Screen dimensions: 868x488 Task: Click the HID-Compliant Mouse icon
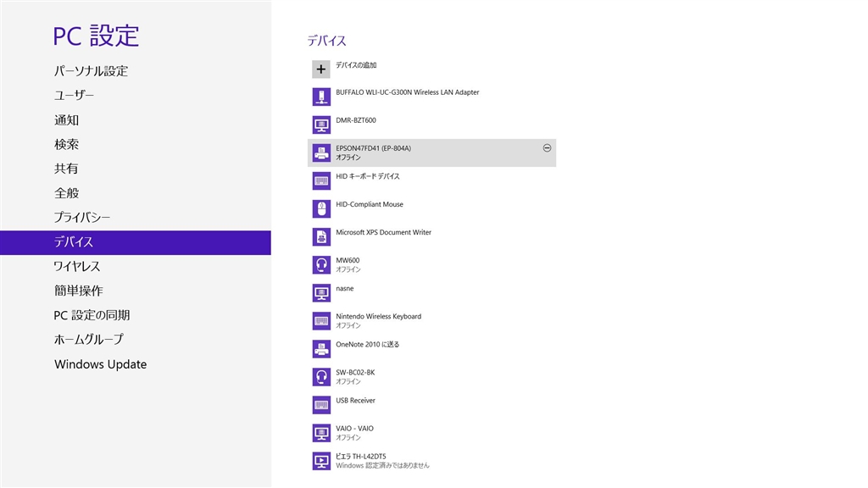(321, 208)
